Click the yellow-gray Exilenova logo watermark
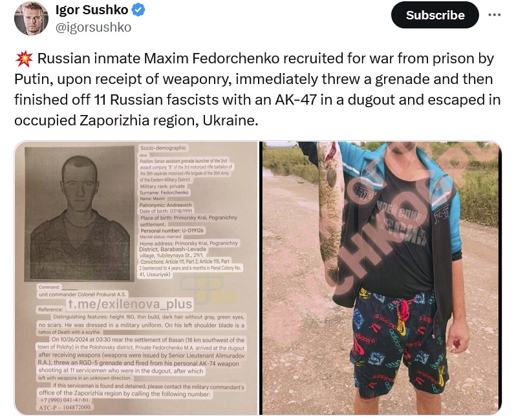Image resolution: width=516 pixels, height=420 pixels. click(210, 288)
